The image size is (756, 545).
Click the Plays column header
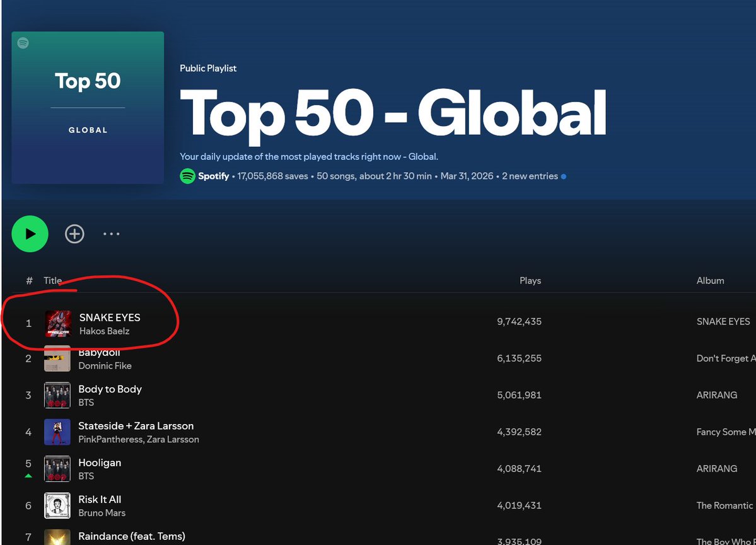(x=530, y=280)
